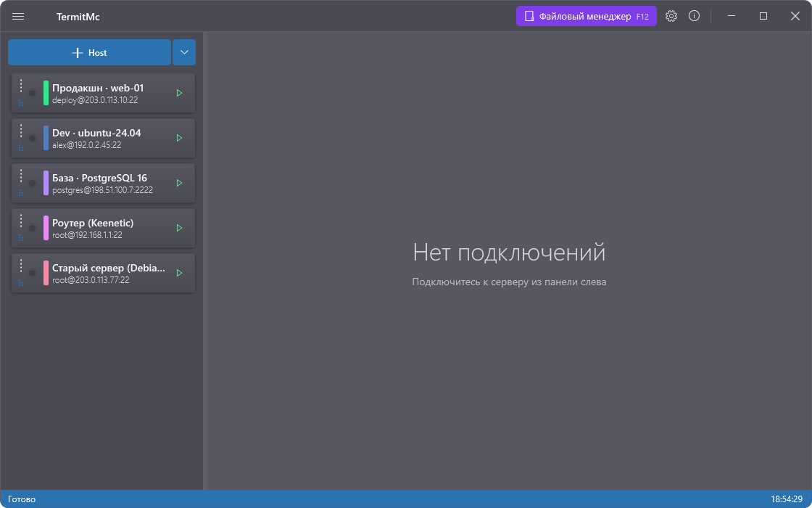Click the Нет подключений heading
The height and width of the screenshot is (508, 812).
click(x=509, y=253)
